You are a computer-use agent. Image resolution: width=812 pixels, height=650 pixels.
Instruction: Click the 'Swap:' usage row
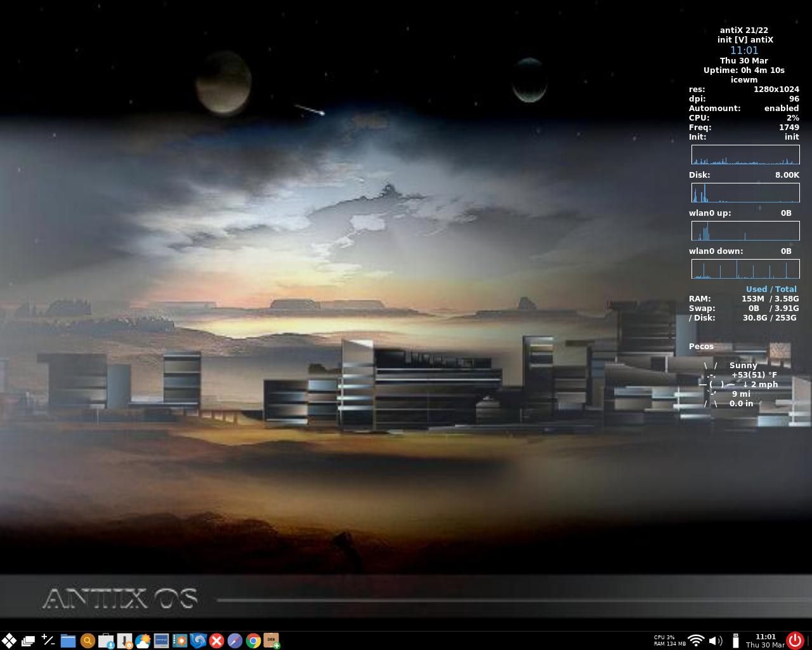743,308
